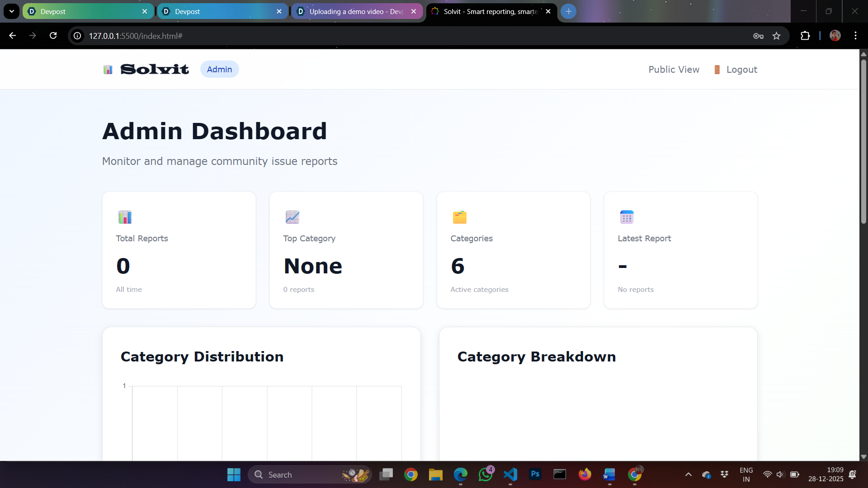Click the page vertical scrollbar thumb
868x488 pixels.
(863, 142)
